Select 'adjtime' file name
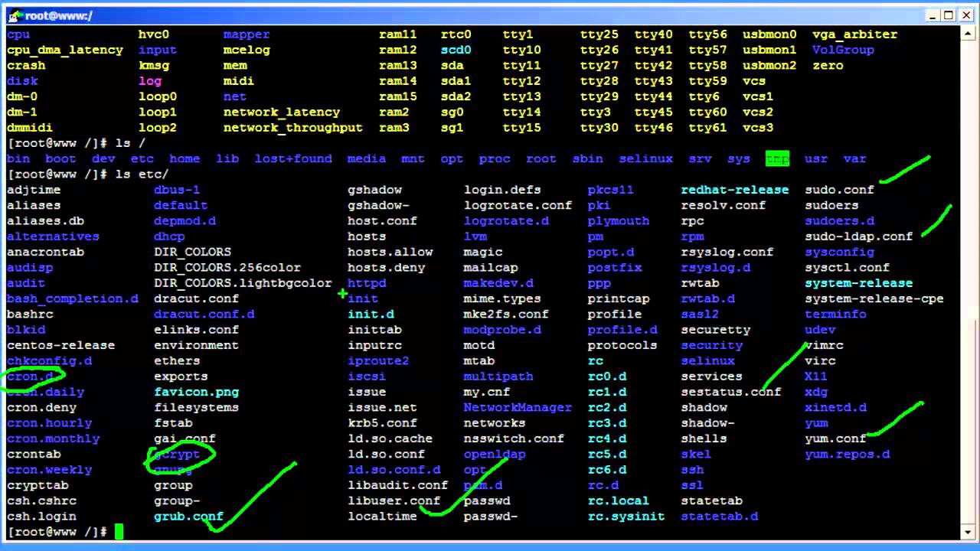Screen dimensions: 980x551 coord(34,190)
